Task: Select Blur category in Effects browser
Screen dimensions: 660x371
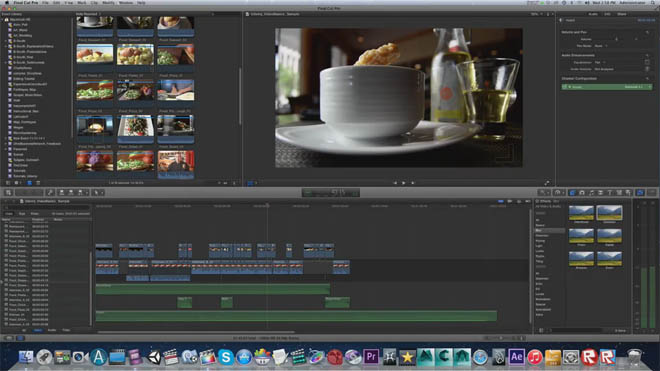Action: 549,230
